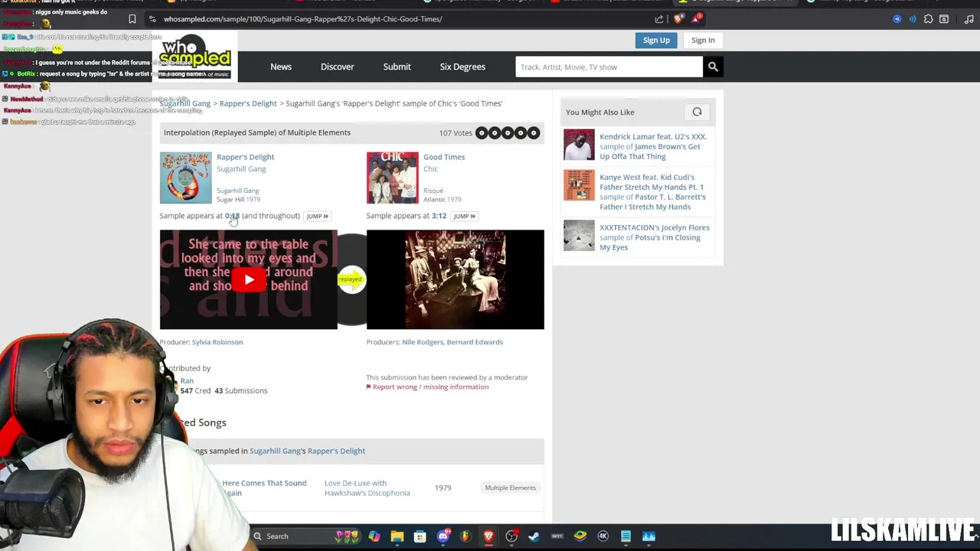Click the Sign Up button
980x551 pixels.
[656, 40]
